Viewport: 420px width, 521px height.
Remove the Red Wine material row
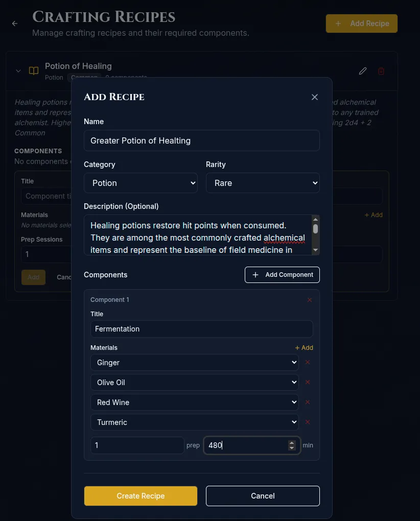click(x=308, y=402)
